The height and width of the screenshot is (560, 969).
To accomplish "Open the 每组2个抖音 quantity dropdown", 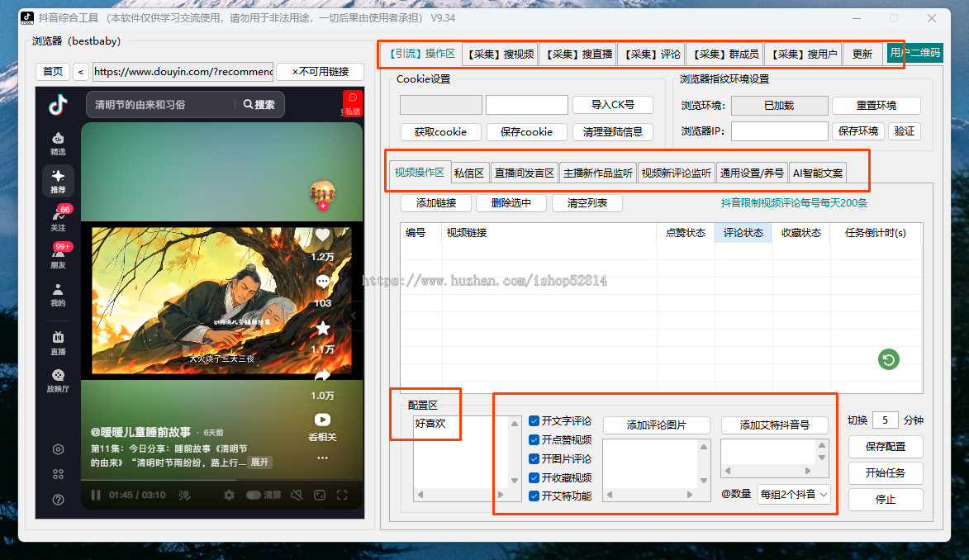I will [794, 495].
